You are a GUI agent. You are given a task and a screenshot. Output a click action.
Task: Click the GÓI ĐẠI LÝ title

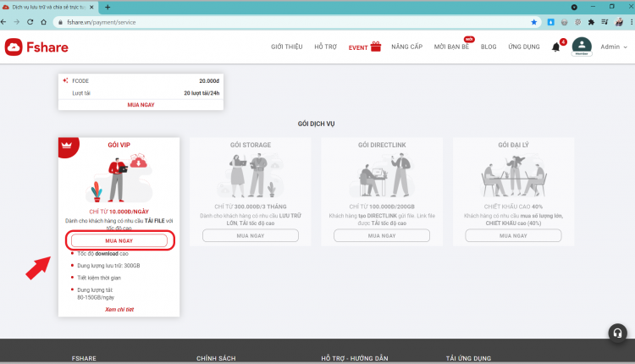pyautogui.click(x=513, y=145)
